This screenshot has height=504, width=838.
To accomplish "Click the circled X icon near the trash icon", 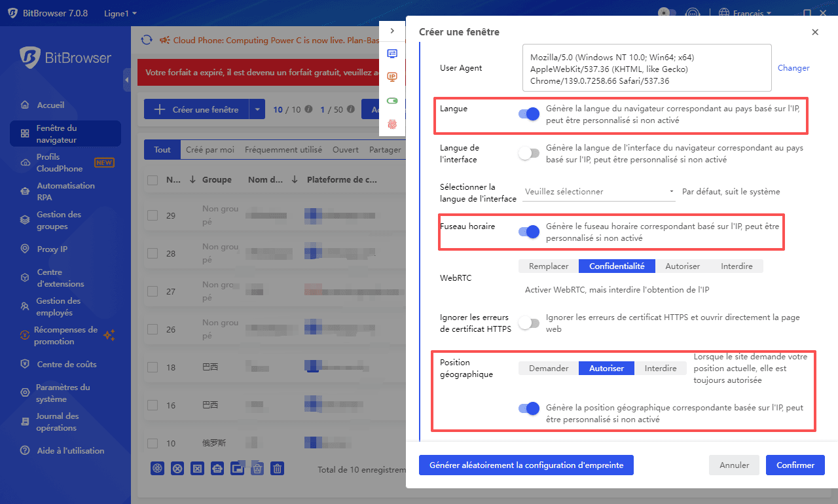I will 177,468.
